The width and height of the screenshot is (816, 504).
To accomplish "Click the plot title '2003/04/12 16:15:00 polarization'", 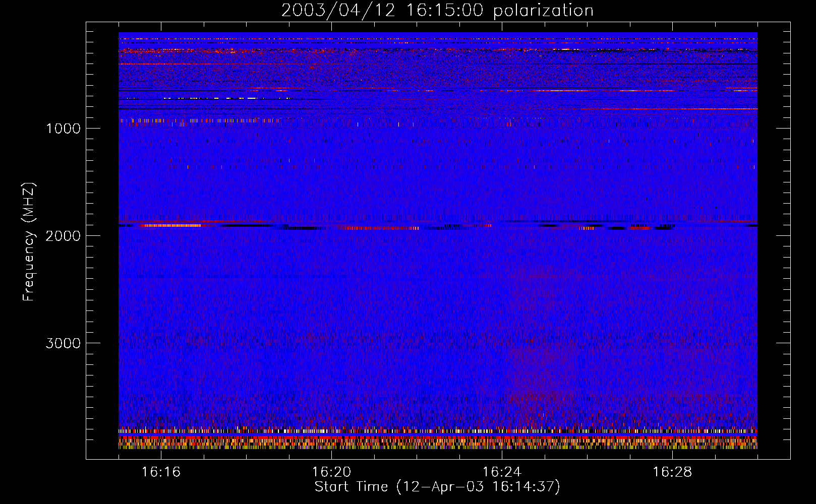I will [x=437, y=11].
